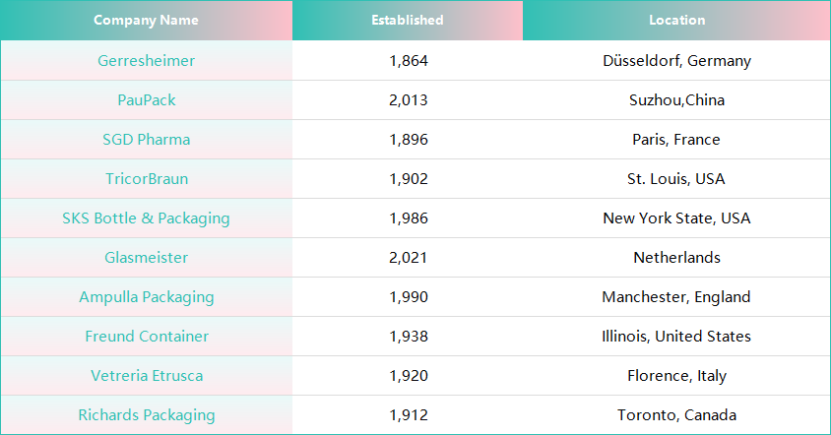
Task: Select the Toronto, Canada location cell
Action: click(x=677, y=415)
